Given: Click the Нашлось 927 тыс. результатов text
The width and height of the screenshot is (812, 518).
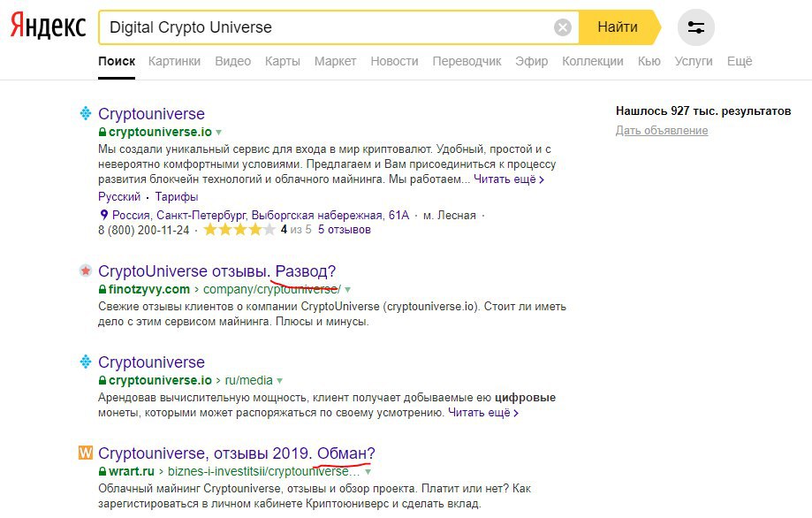Looking at the screenshot, I should [x=703, y=110].
